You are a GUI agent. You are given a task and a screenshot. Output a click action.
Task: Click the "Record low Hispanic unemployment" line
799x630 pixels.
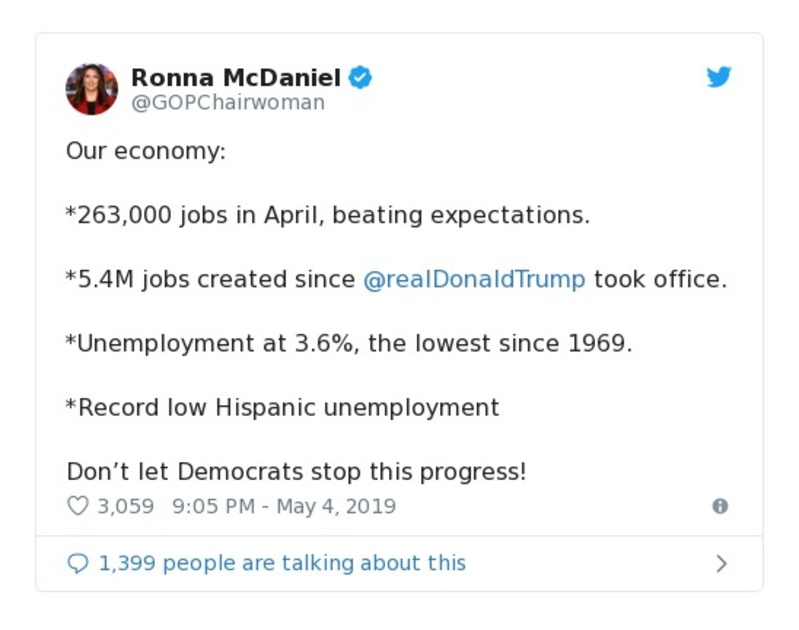click(283, 407)
